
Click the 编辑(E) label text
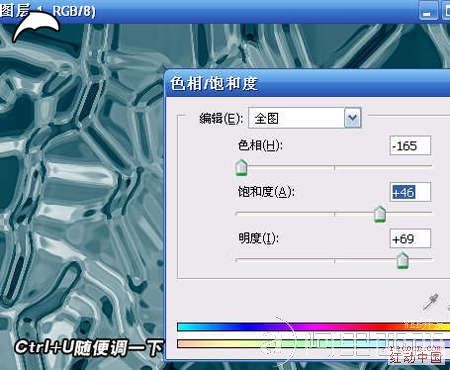click(x=221, y=118)
